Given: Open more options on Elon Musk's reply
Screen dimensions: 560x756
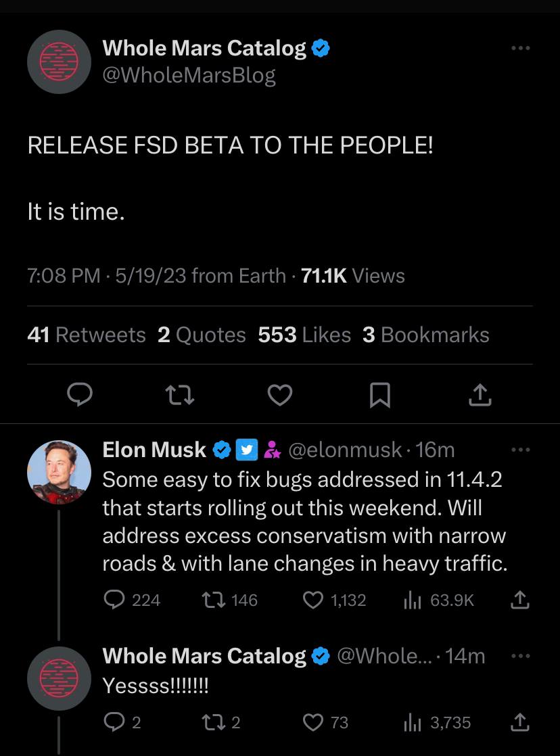Looking at the screenshot, I should tap(521, 450).
